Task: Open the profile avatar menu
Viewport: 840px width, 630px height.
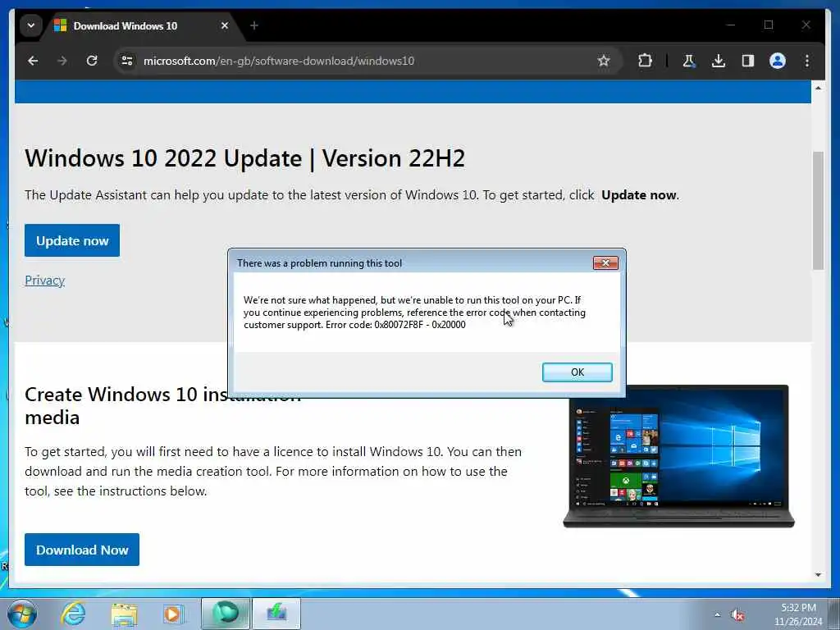Action: tap(778, 61)
